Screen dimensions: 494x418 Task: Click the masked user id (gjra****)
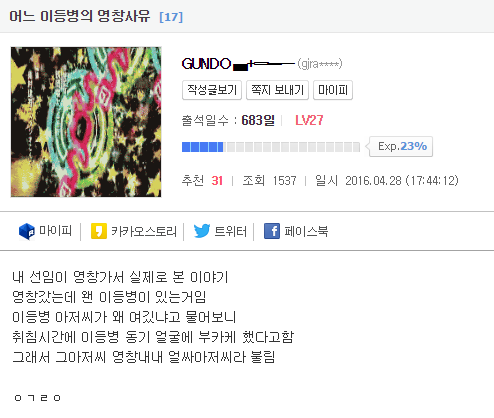tap(320, 64)
